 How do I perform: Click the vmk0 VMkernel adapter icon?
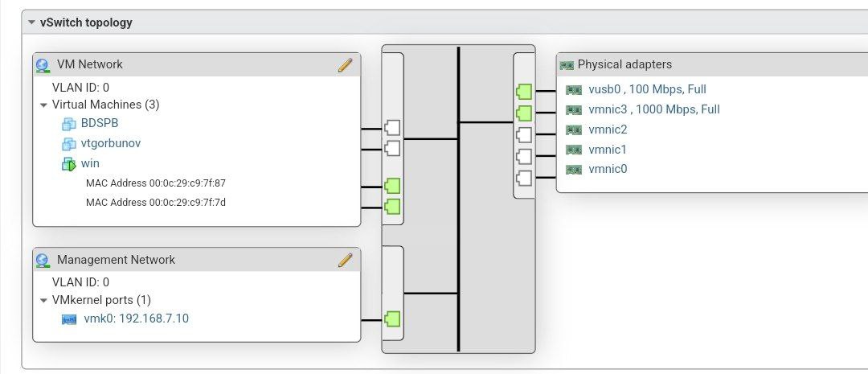point(69,319)
